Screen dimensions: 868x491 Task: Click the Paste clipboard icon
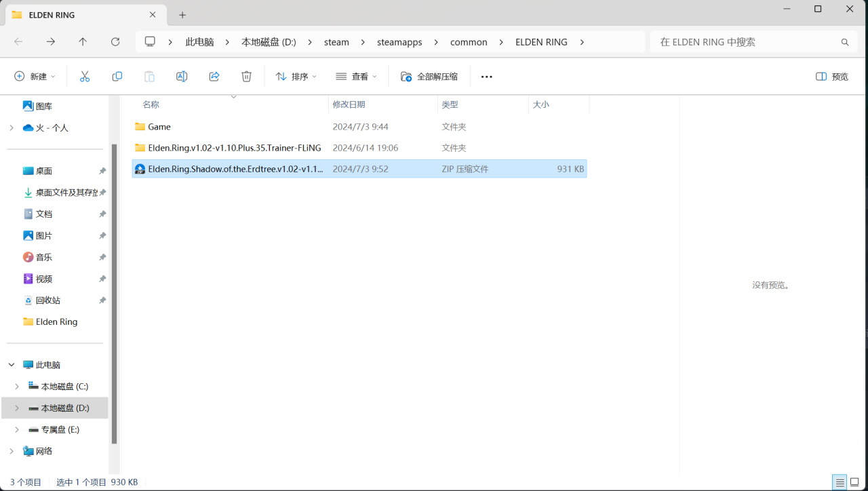(x=149, y=77)
